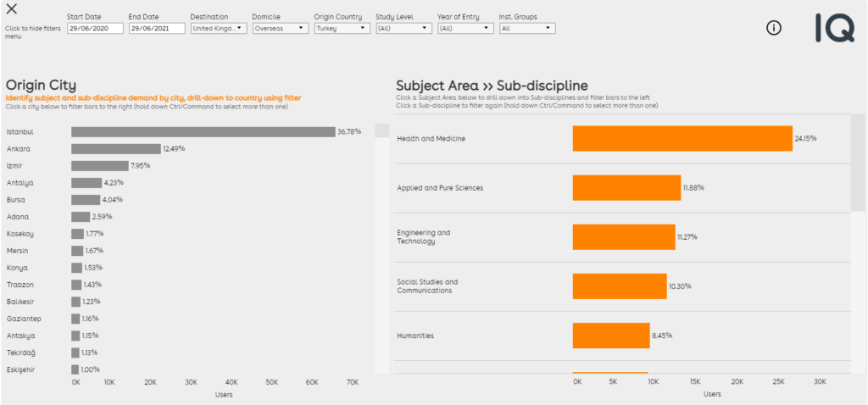
Task: Select the Istanbul bar in Origin City
Action: pyautogui.click(x=203, y=131)
